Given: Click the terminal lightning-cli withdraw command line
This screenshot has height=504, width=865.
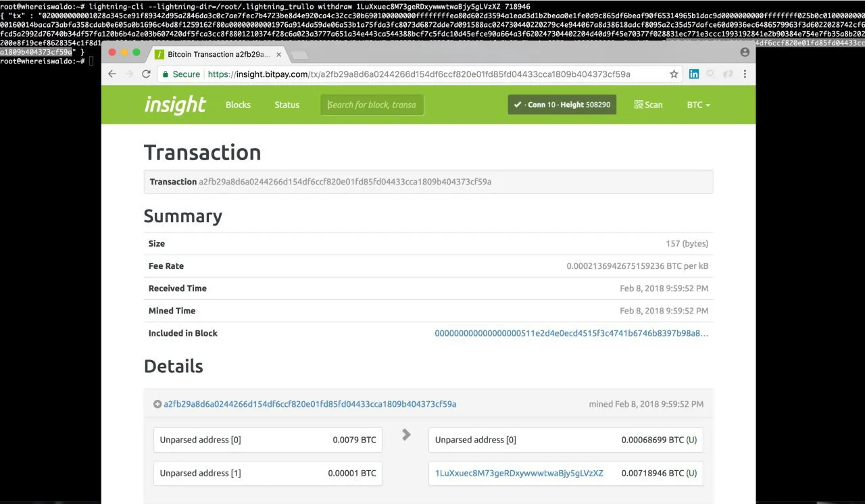Looking at the screenshot, I should coord(265,6).
